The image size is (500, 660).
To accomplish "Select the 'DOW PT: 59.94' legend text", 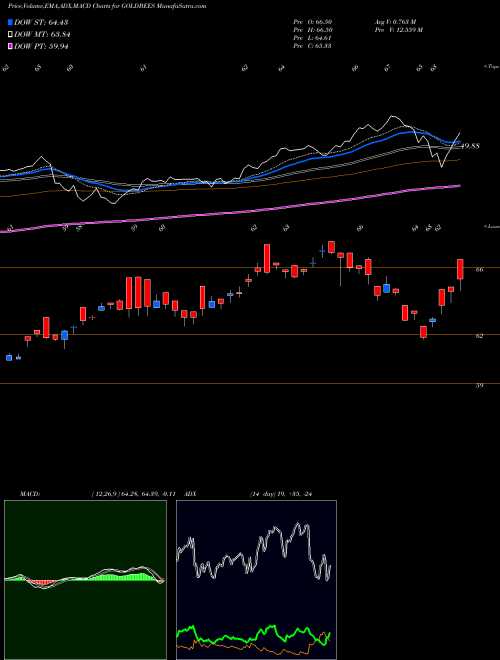I will 41,46.
